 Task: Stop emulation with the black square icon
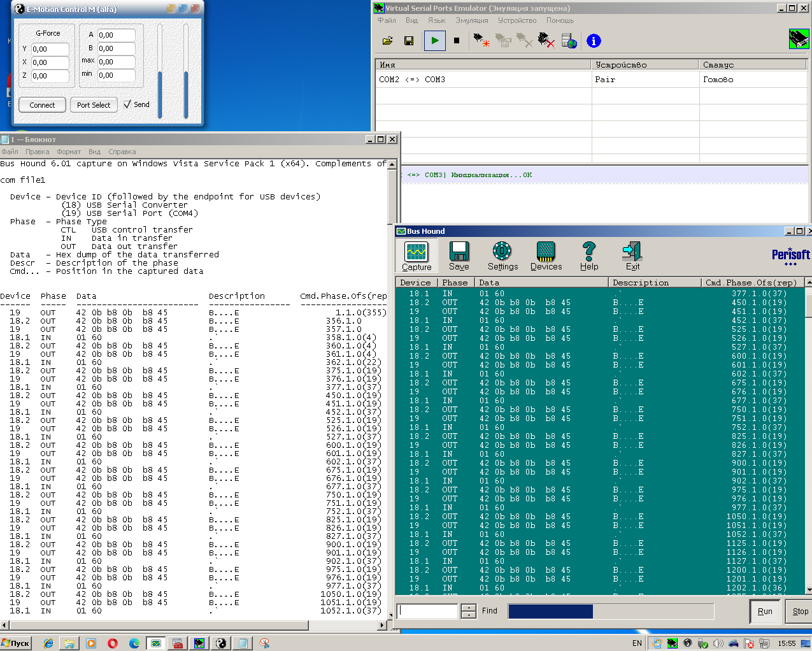click(456, 41)
